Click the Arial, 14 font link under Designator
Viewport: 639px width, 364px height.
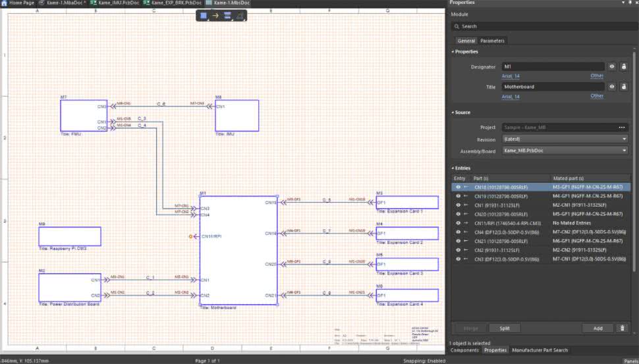click(511, 76)
